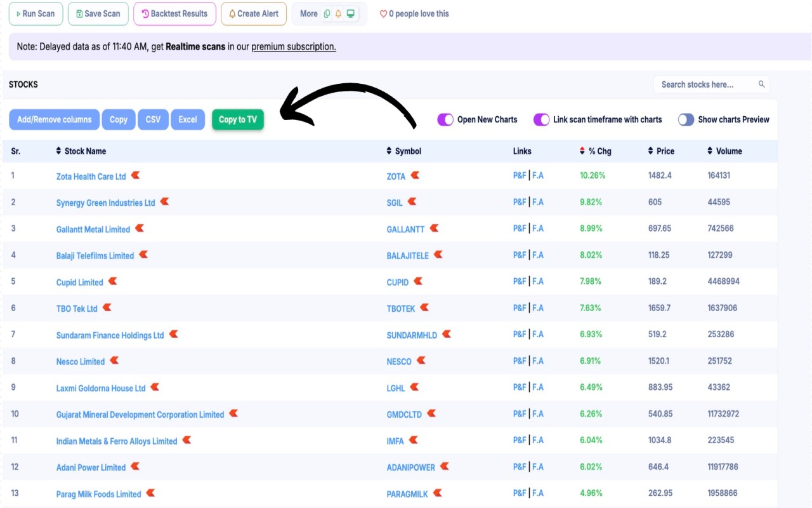This screenshot has width=812, height=508.
Task: Disable the Open New Charts toggle
Action: click(x=445, y=119)
